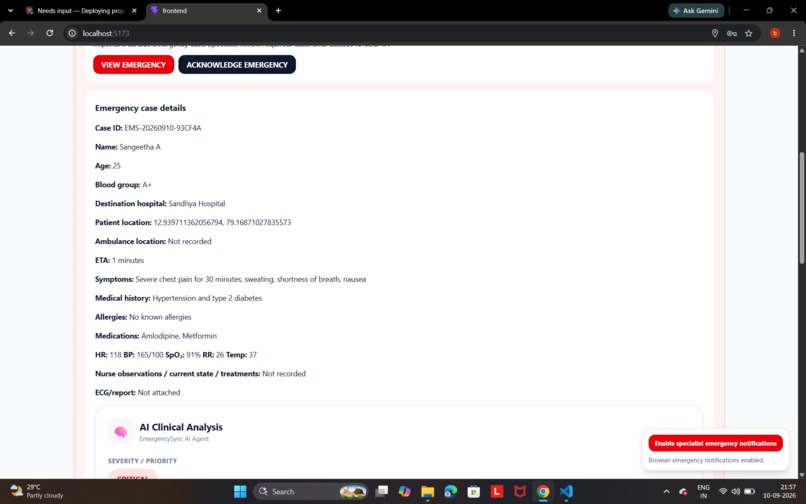Open Task View on taskbar
Screen dimensions: 806x504
click(381, 492)
